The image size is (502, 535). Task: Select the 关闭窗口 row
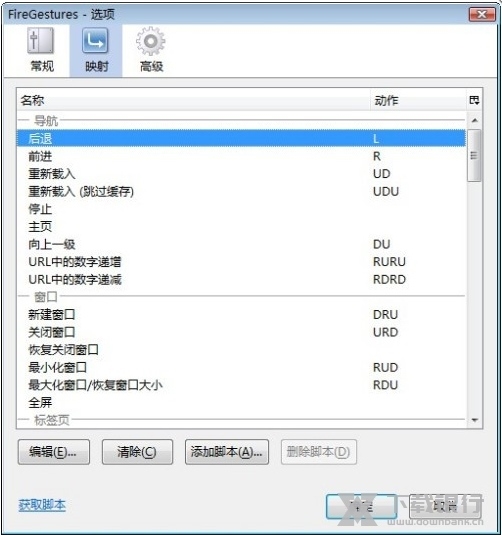tap(241, 332)
